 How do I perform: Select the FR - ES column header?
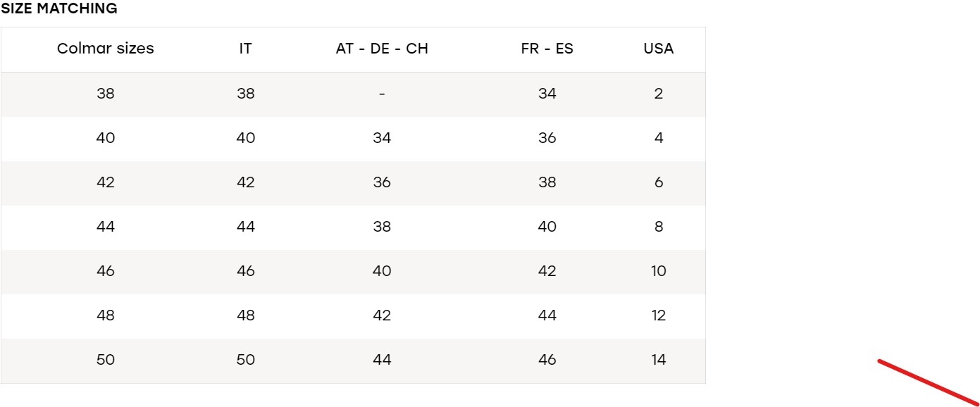(x=547, y=49)
